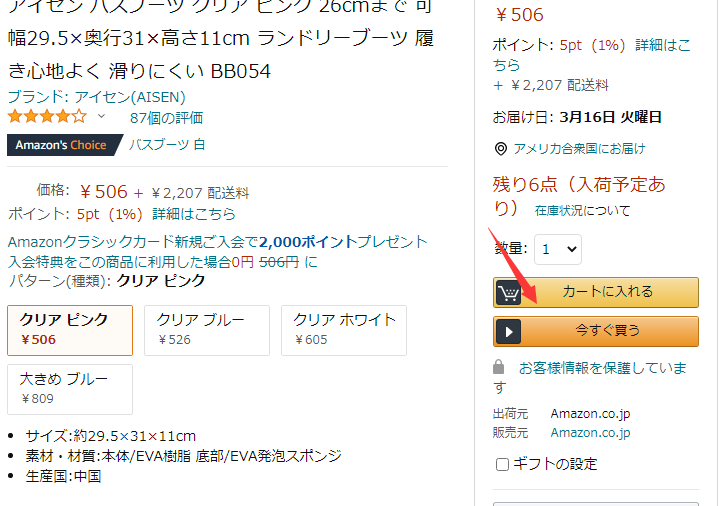Click the Amazon's Choice badge
The width and height of the screenshot is (719, 506).
(x=61, y=145)
